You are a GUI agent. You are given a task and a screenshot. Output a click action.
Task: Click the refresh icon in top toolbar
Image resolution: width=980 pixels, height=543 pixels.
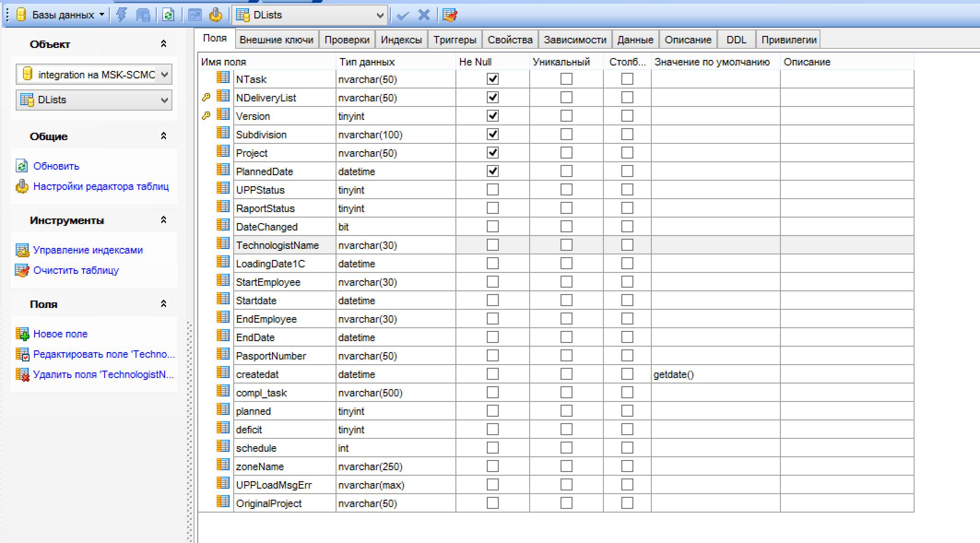tap(168, 15)
